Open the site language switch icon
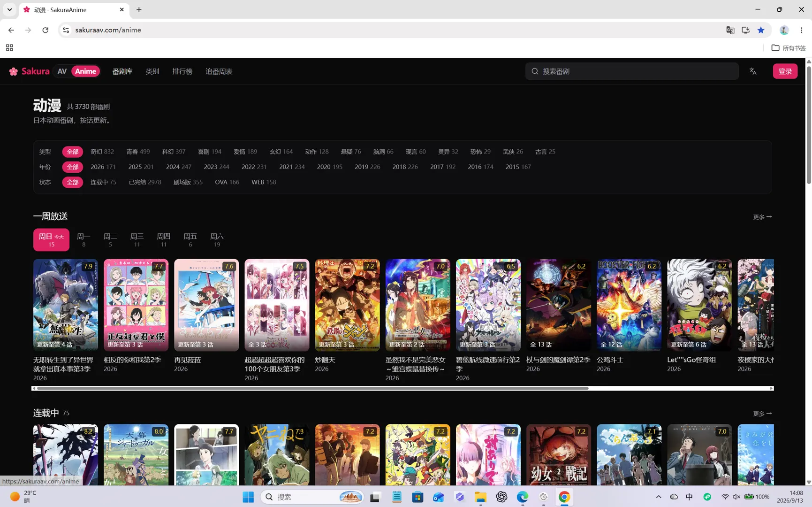The image size is (812, 507). (753, 71)
